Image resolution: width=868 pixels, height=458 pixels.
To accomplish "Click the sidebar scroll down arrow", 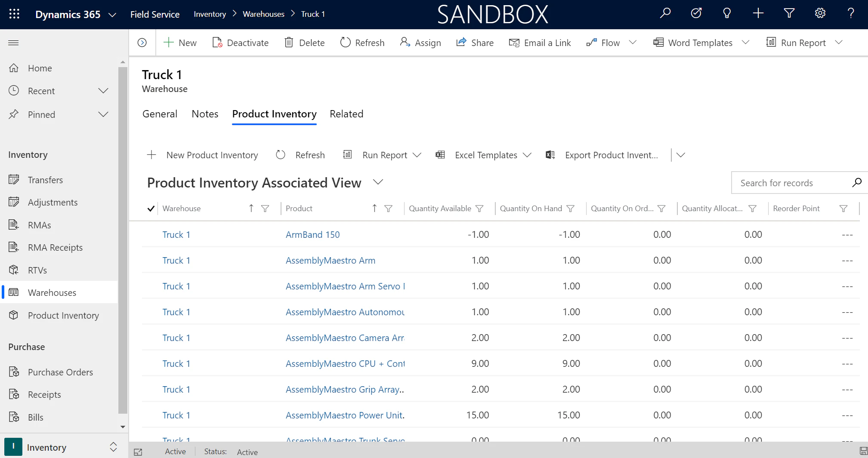I will pyautogui.click(x=123, y=427).
